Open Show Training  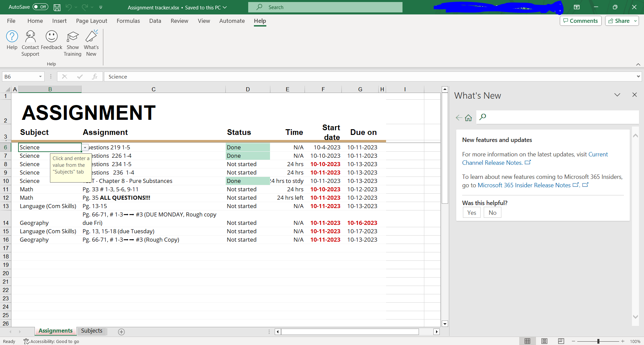point(72,36)
